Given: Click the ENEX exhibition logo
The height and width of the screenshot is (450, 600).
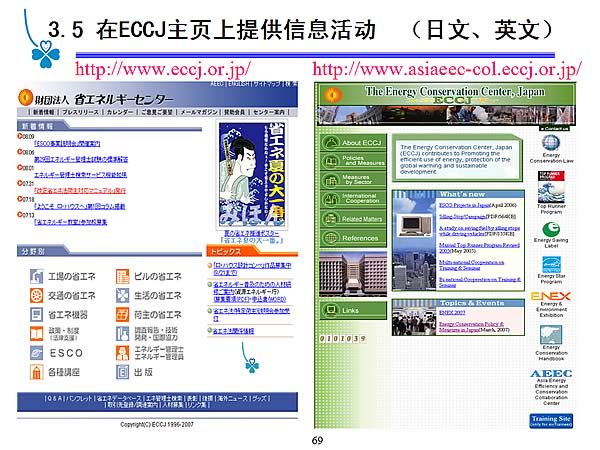Looking at the screenshot, I should [550, 296].
